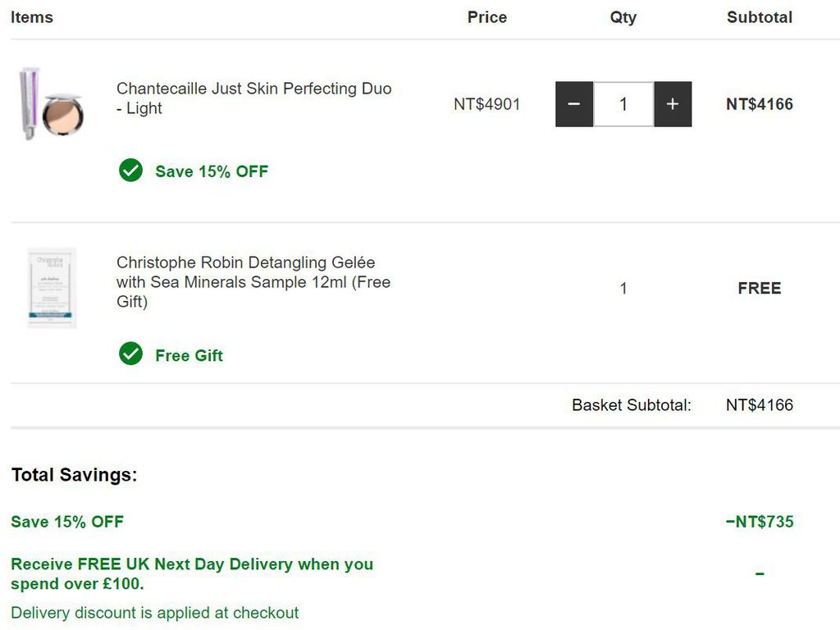
Task: Click the quantity input field showing 1
Action: [623, 104]
